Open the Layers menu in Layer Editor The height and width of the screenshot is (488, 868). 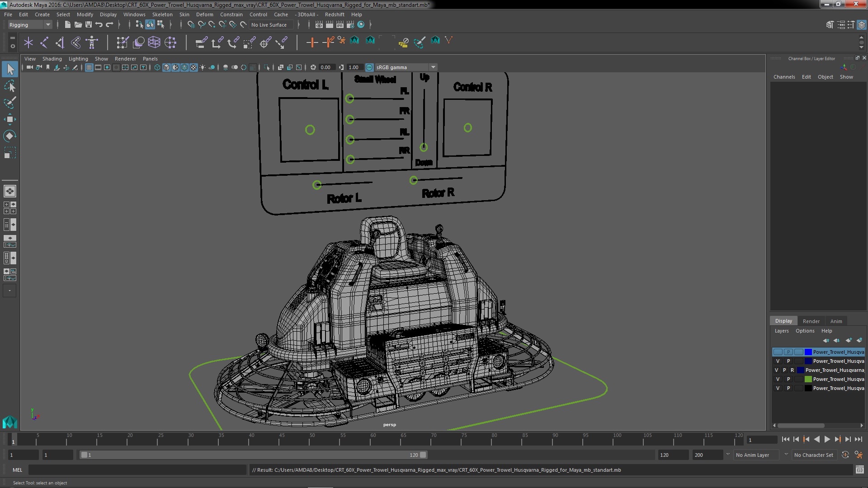(x=781, y=331)
